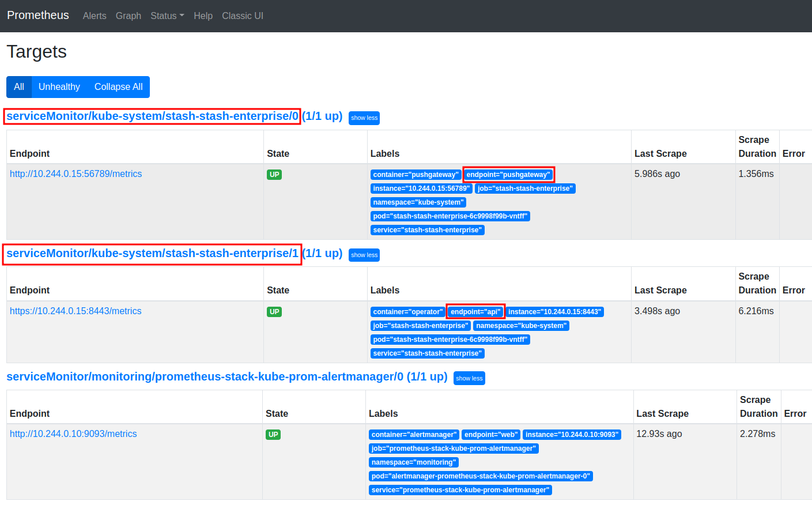Image resolution: width=812 pixels, height=505 pixels.
Task: Collapse stash-stash-enterprise/1 with show less
Action: tap(364, 255)
